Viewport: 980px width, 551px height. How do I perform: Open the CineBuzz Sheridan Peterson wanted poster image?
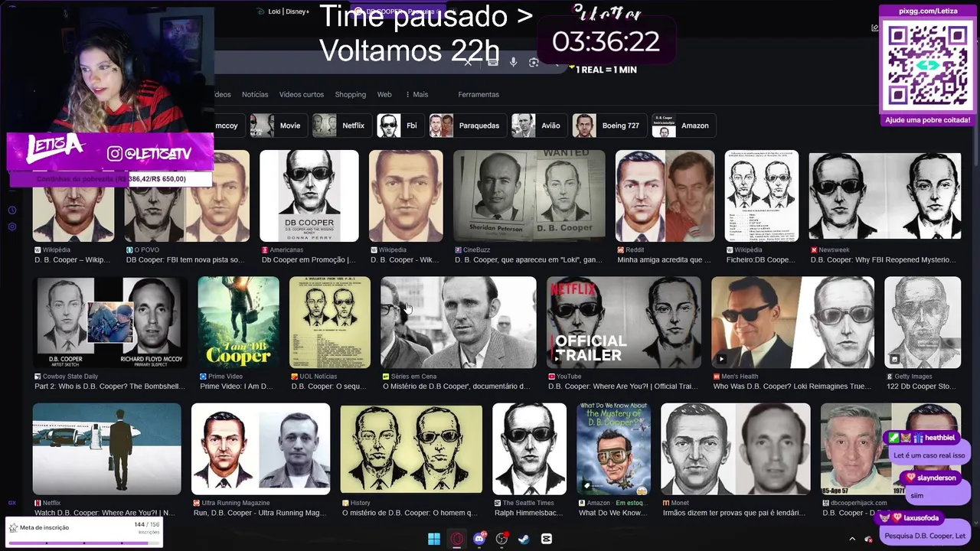pos(529,196)
